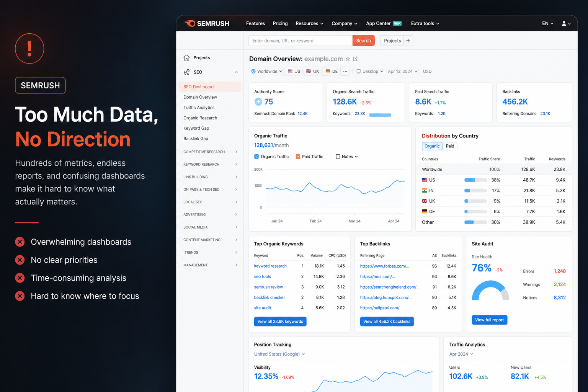This screenshot has height=392, width=588.
Task: Select the UK flag country filter
Action: 312,71
